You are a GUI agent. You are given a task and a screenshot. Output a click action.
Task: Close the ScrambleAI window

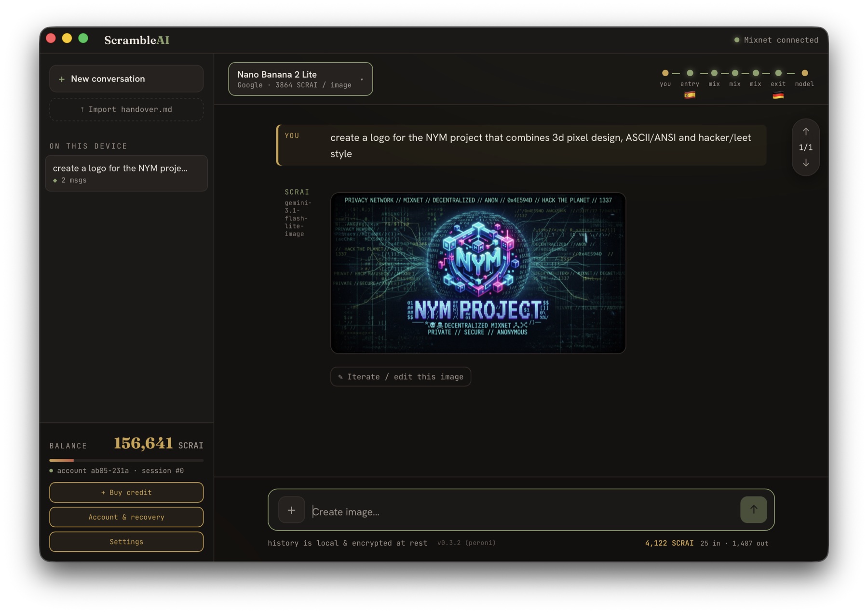tap(51, 39)
